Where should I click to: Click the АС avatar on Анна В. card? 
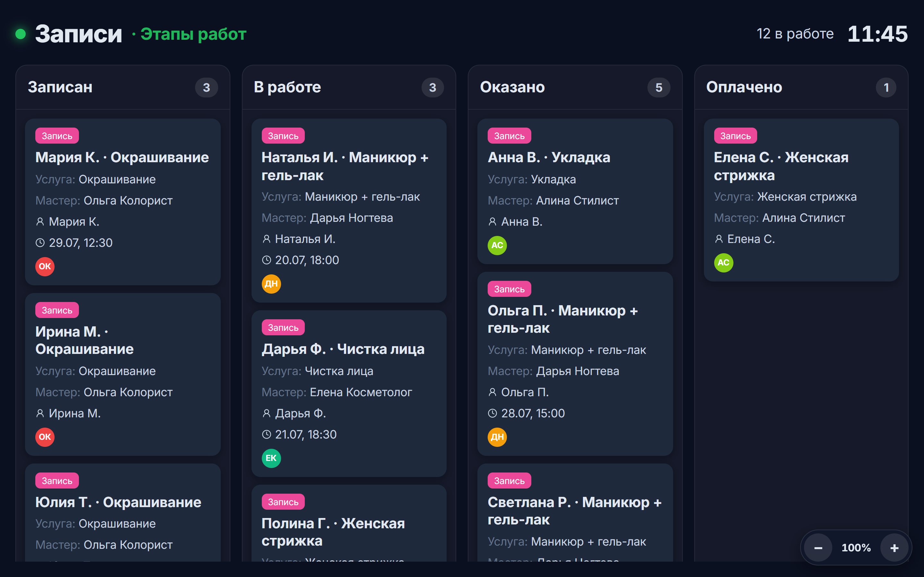[497, 245]
